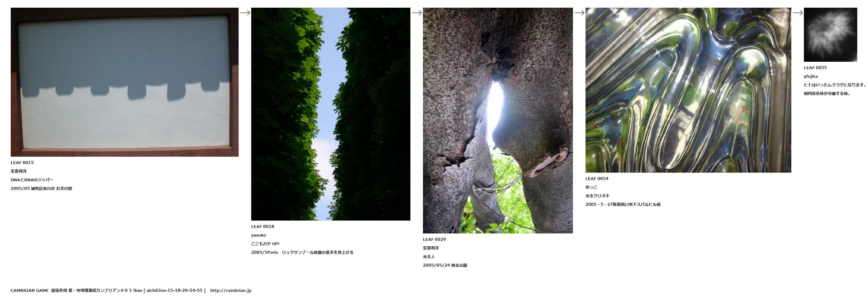Open the hollow tree trunk photo
Viewport: 868px width, 298px height.
pyautogui.click(x=498, y=120)
